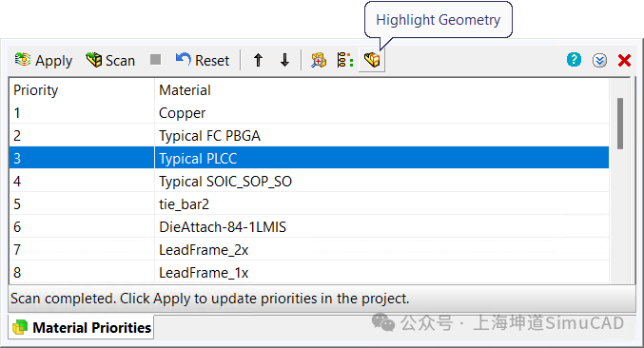Toggle the Highlight Geometry icon

[x=372, y=60]
